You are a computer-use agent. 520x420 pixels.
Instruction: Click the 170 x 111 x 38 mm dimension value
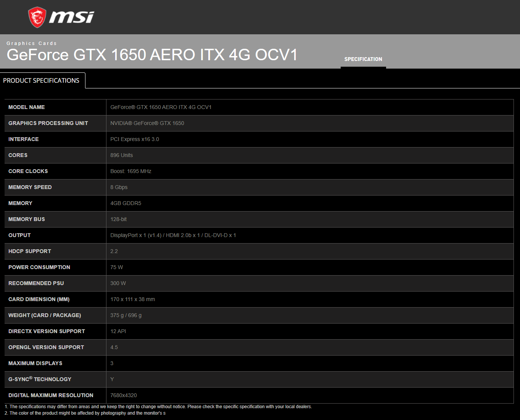[x=132, y=299]
